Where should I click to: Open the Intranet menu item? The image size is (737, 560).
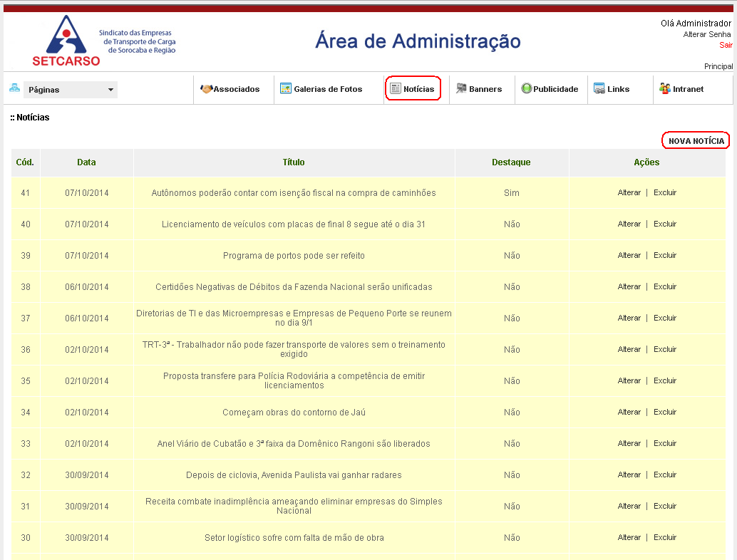688,89
